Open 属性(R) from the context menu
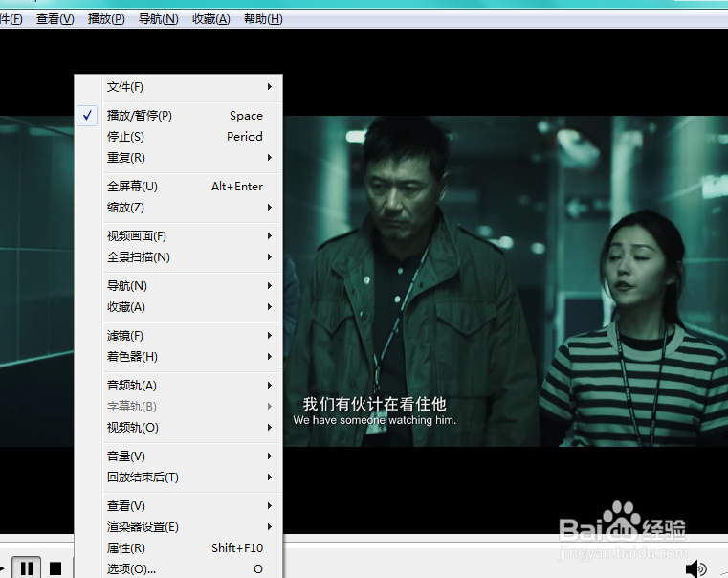728x578 pixels. pyautogui.click(x=178, y=547)
